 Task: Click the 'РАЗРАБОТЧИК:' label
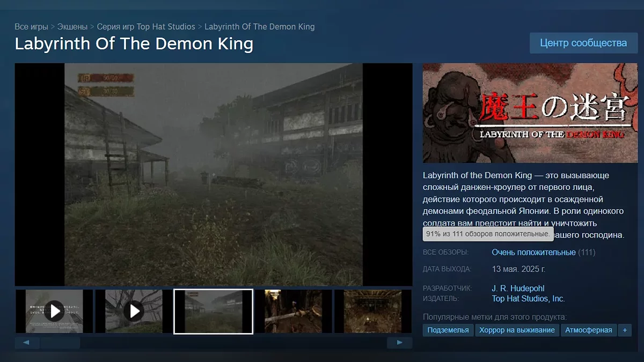coord(447,289)
